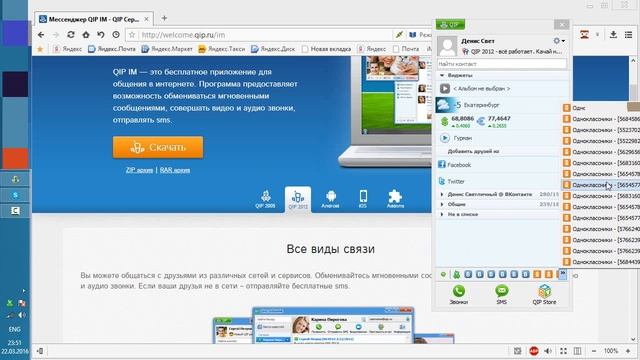Zoom out with the minus button
The image size is (640, 360).
coord(594,351)
